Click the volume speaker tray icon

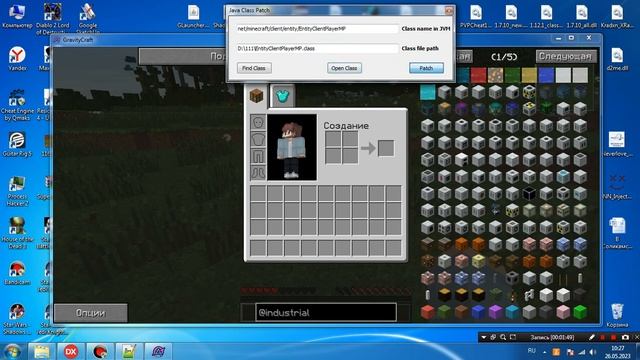[593, 351]
